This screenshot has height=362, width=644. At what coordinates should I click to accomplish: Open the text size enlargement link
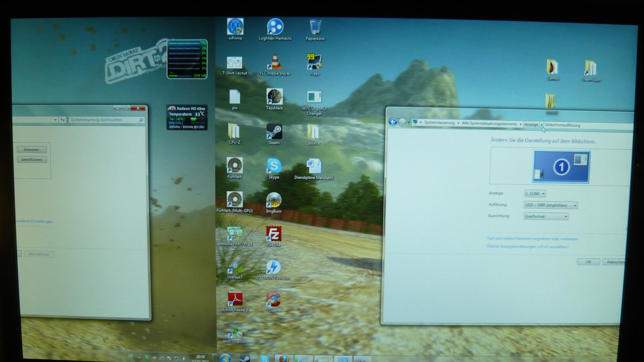point(532,239)
